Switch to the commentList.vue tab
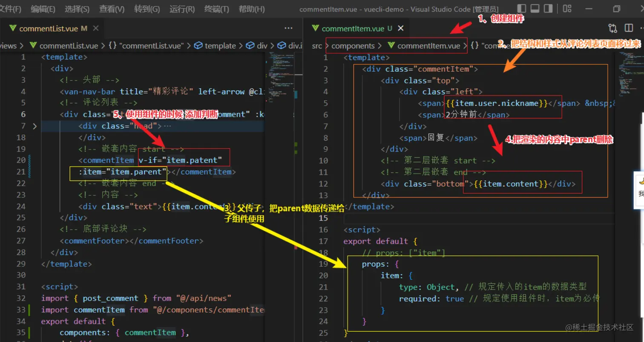644x342 pixels. (48, 29)
